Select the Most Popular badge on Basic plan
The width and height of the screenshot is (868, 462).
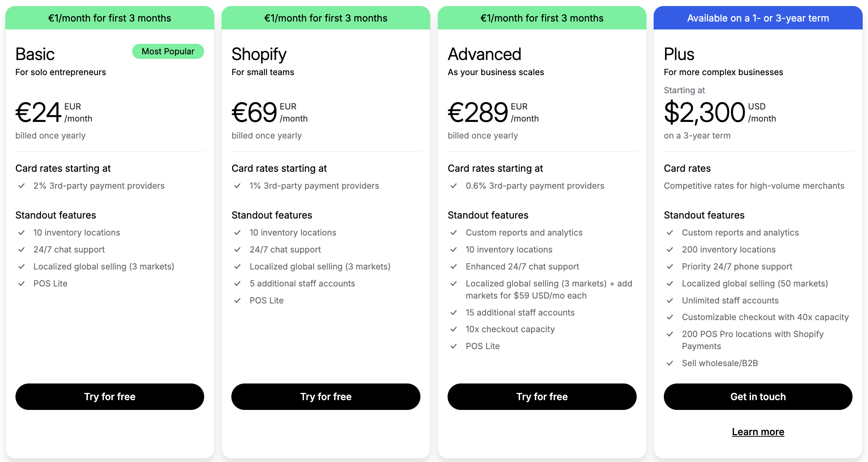[168, 51]
